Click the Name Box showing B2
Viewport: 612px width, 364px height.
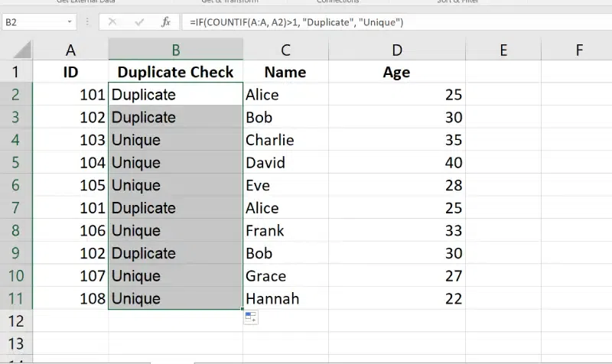click(34, 22)
